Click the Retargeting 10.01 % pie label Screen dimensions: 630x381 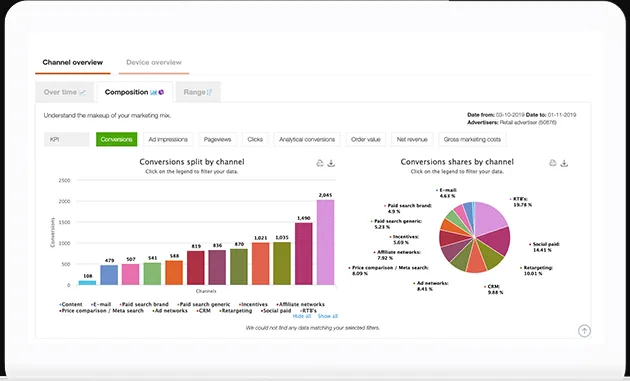tap(536, 270)
